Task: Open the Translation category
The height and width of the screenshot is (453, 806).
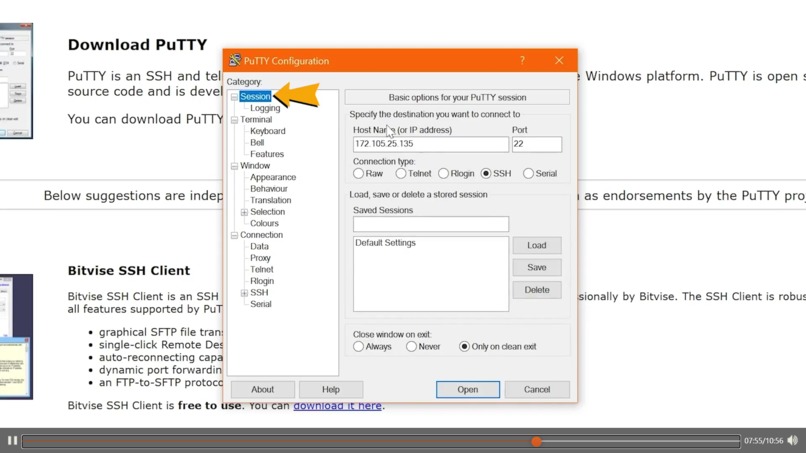Action: pos(270,201)
